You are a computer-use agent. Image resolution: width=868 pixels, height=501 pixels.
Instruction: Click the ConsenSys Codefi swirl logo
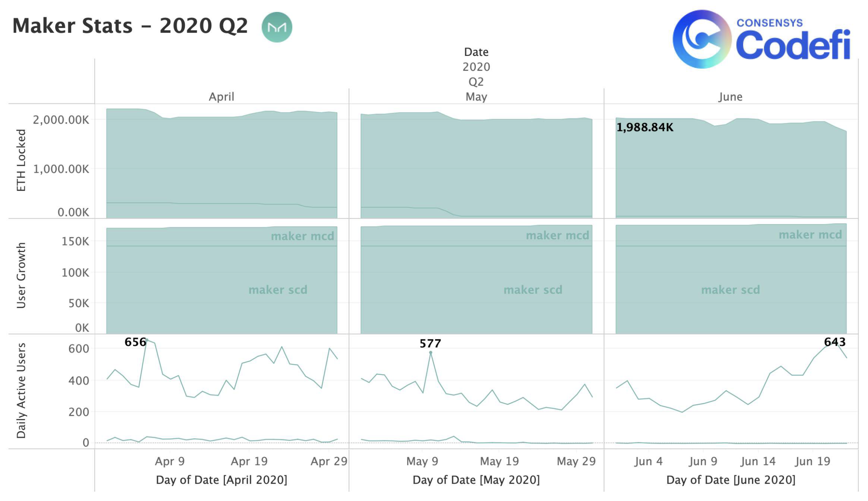coord(702,39)
